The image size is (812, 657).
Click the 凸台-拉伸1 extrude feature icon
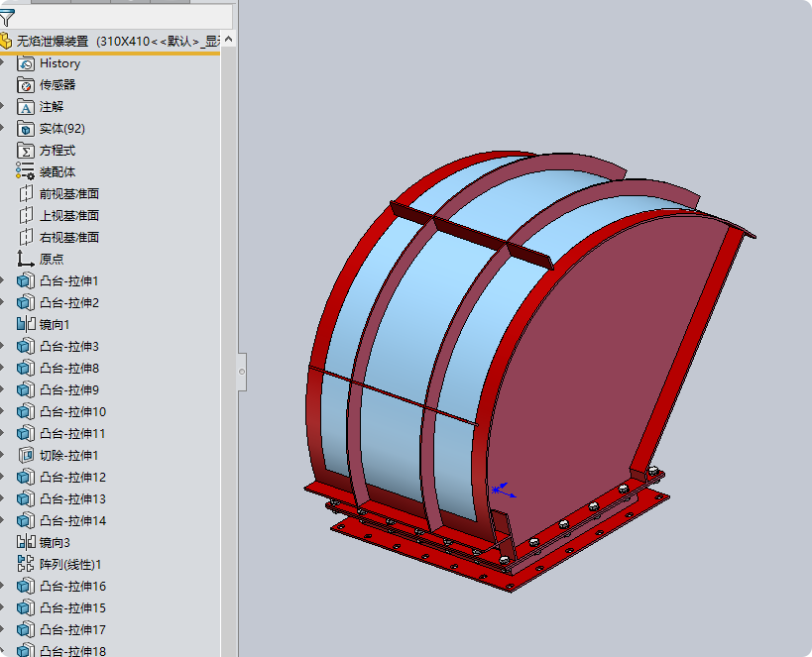tap(26, 281)
